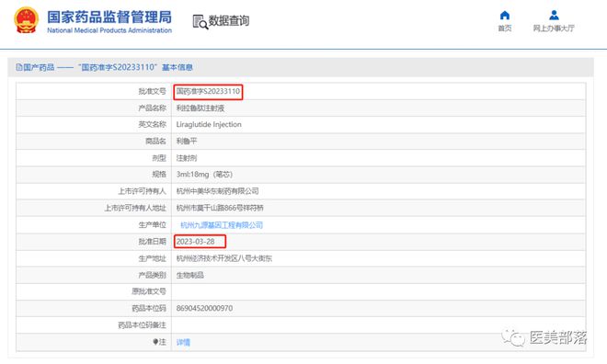
Task: Click the national emblem logo
Action: [x=27, y=20]
